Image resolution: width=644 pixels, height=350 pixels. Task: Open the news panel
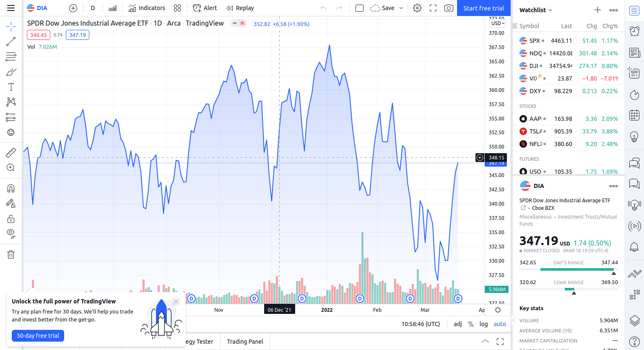pyautogui.click(x=634, y=52)
